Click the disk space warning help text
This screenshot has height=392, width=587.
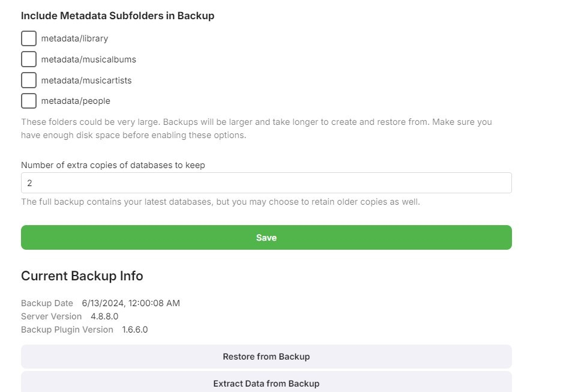[256, 128]
